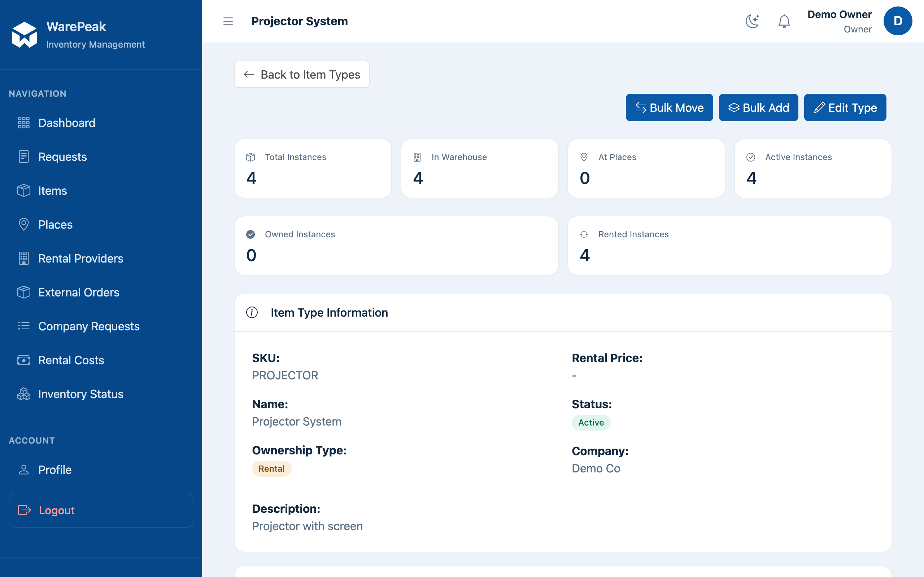
Task: Click Edit Type button
Action: tap(845, 107)
